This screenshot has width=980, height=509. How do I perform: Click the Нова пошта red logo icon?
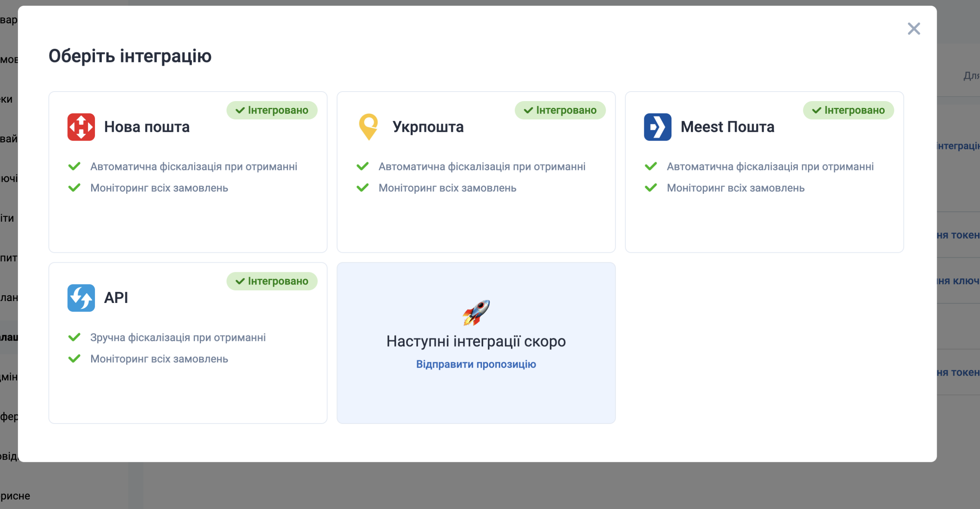[x=81, y=127]
